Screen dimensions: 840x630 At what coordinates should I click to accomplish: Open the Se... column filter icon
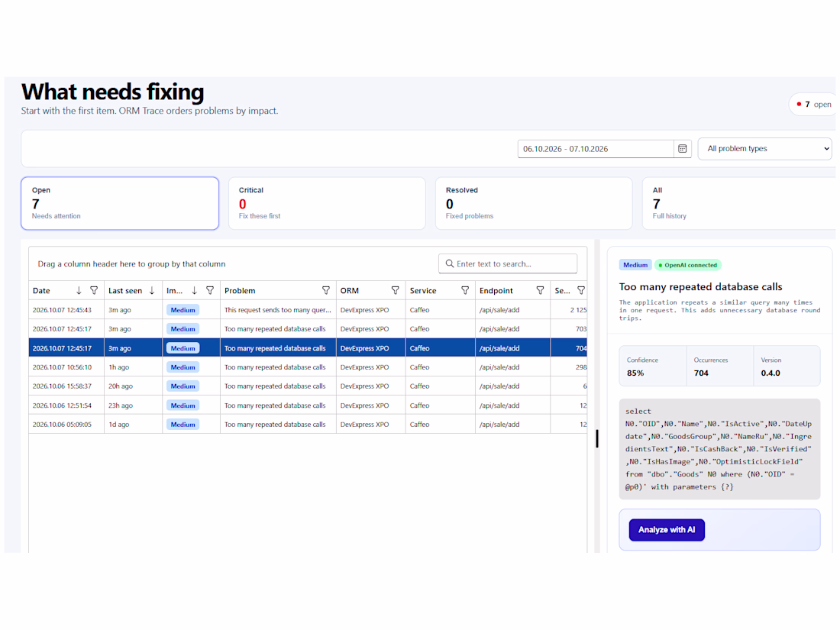click(x=580, y=290)
